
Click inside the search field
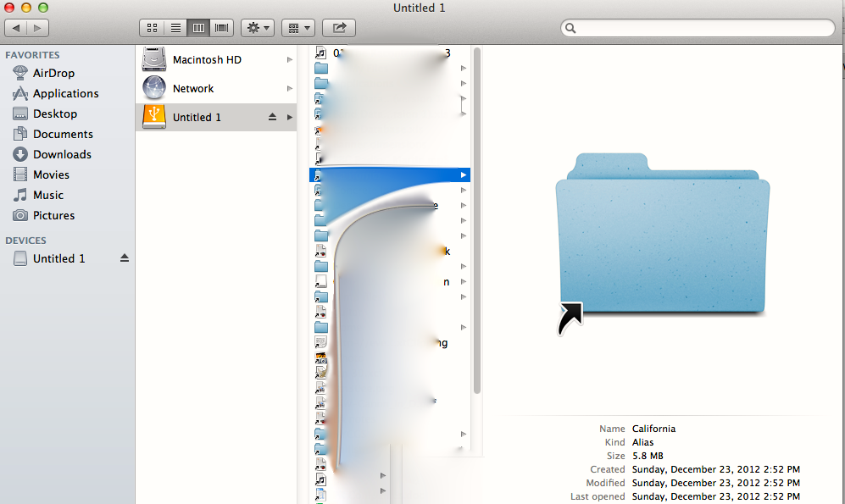tap(697, 28)
